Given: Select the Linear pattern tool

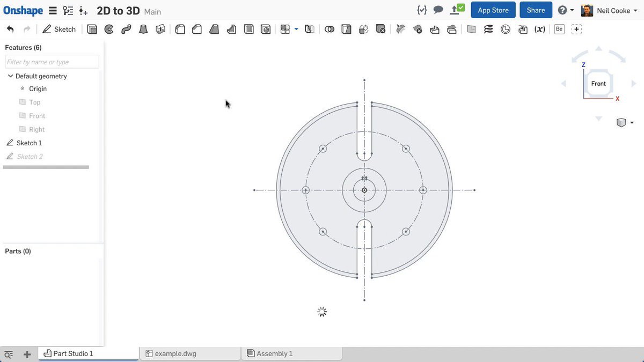Looking at the screenshot, I should (x=286, y=29).
